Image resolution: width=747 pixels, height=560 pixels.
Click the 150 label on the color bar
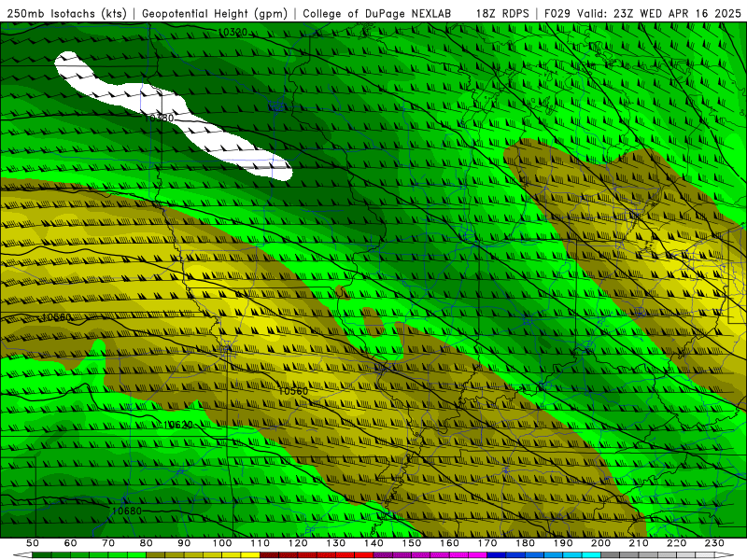(x=412, y=543)
